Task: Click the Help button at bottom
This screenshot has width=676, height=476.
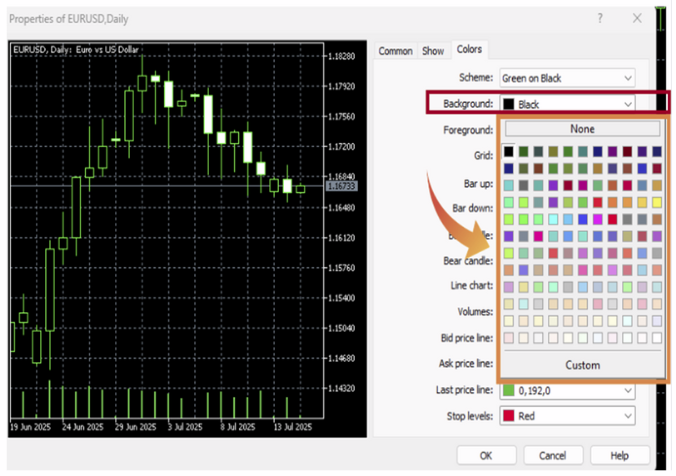Action: pos(619,455)
